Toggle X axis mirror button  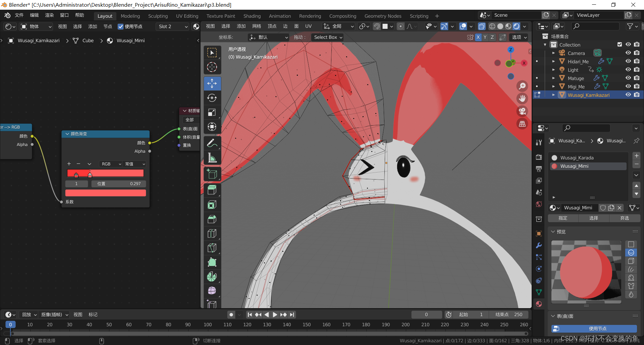tap(478, 37)
